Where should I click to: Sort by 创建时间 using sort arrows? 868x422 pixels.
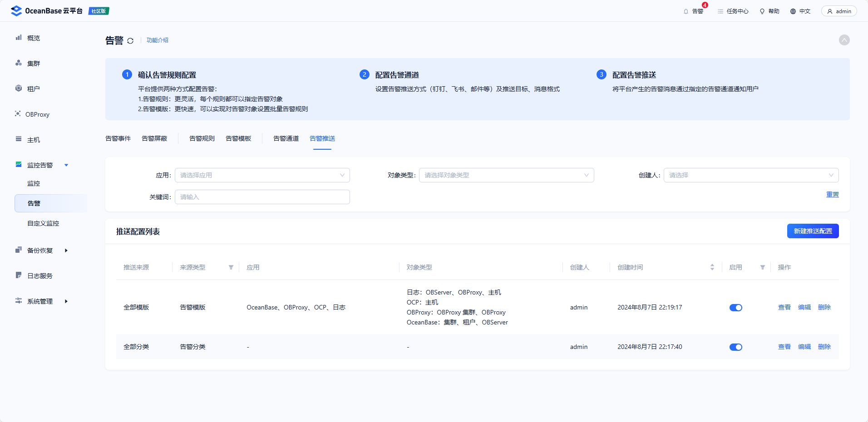pyautogui.click(x=712, y=267)
